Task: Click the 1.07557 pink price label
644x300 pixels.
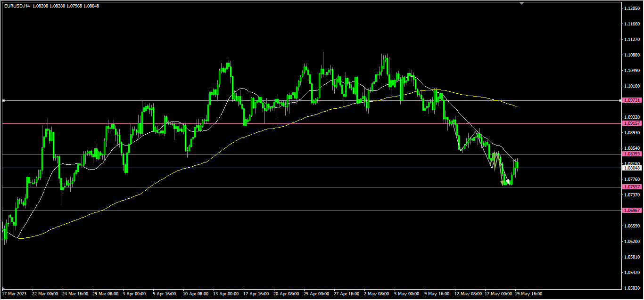Action: coord(632,187)
